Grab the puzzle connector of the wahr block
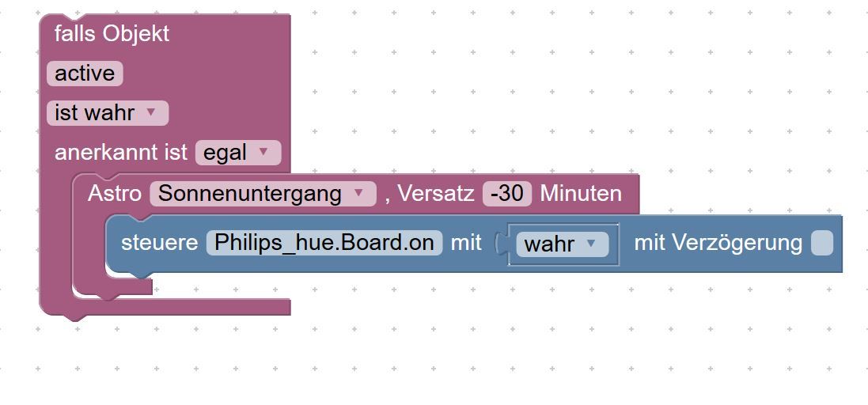 click(x=501, y=244)
